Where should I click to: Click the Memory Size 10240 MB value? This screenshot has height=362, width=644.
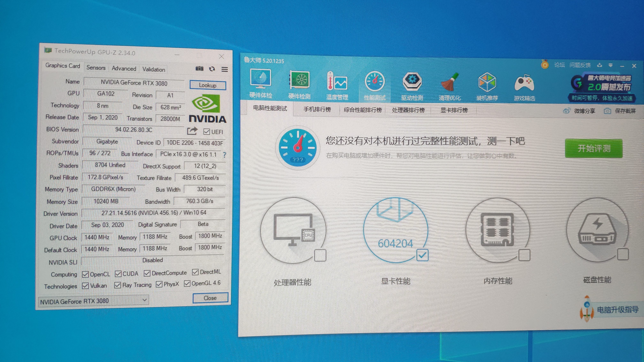pyautogui.click(x=106, y=201)
